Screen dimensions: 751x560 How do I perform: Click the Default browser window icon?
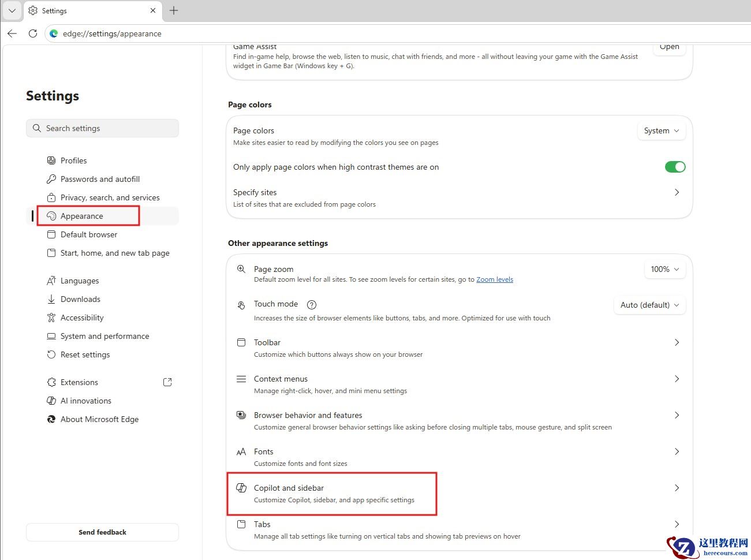pyautogui.click(x=51, y=234)
